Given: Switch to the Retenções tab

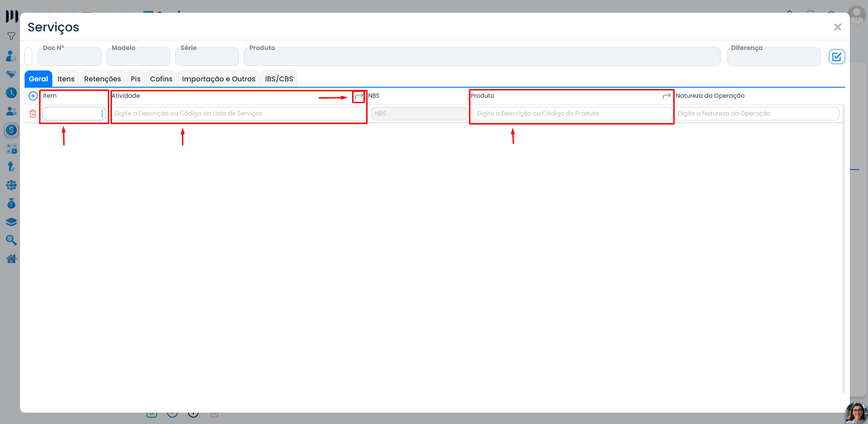Looking at the screenshot, I should pyautogui.click(x=102, y=79).
